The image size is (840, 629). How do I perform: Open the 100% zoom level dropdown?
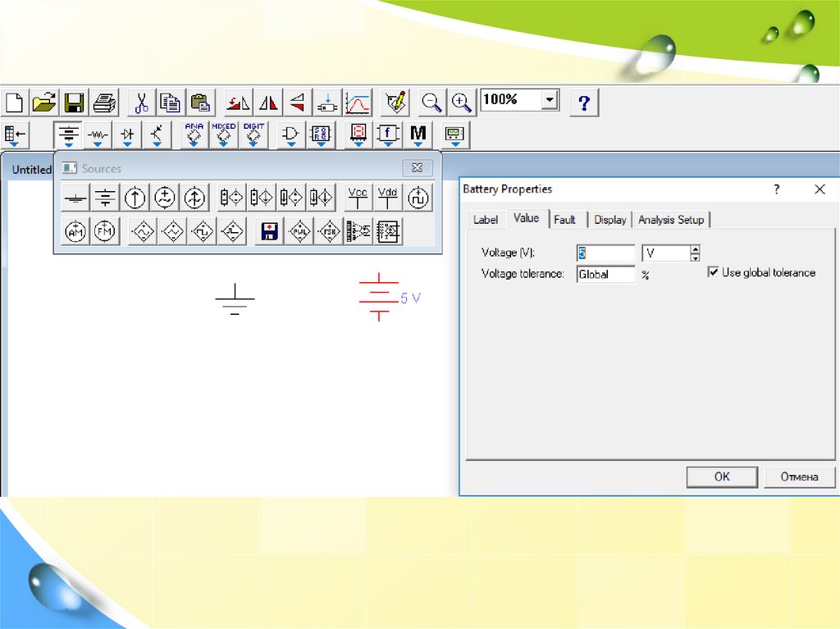pyautogui.click(x=550, y=101)
